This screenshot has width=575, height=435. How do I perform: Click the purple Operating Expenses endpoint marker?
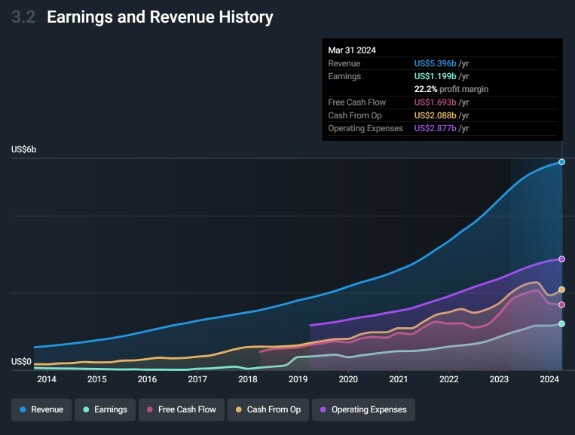(x=561, y=259)
